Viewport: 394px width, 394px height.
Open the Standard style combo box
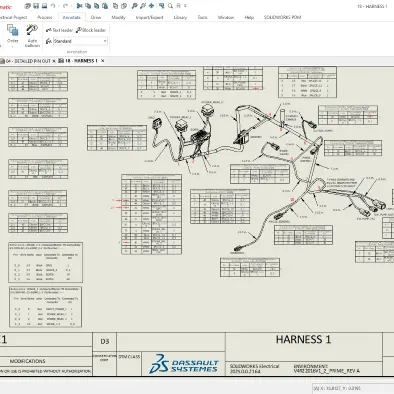[80, 41]
